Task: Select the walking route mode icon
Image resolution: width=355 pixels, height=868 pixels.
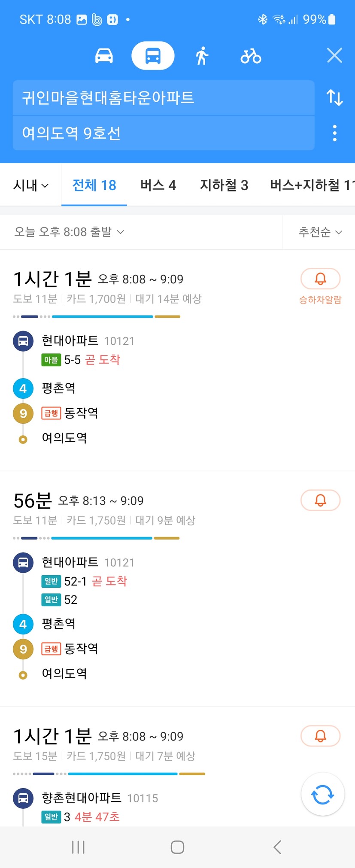Action: [x=202, y=56]
